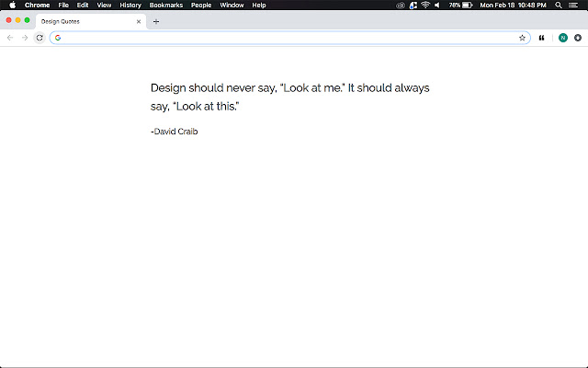Open the Bookmarks menu

pyautogui.click(x=166, y=5)
